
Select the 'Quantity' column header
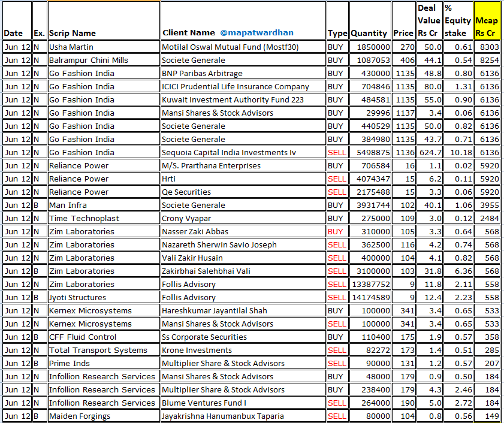point(370,20)
